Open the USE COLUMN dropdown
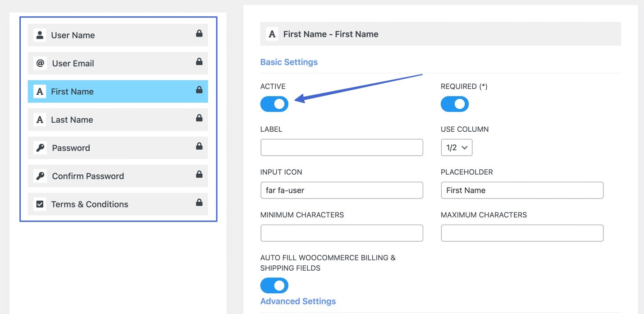This screenshot has width=644, height=314. coord(457,147)
